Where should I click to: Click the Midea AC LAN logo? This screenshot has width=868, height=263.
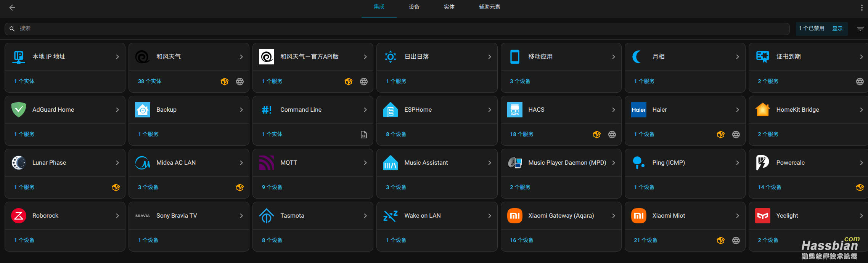pyautogui.click(x=143, y=163)
